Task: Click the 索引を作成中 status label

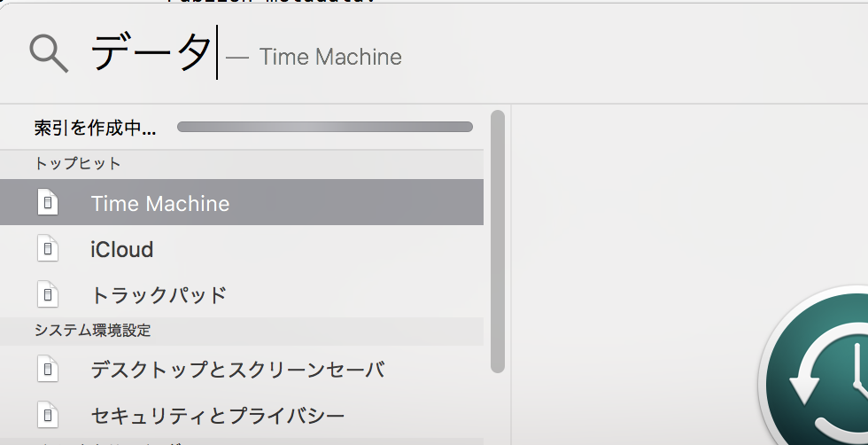Action: [x=95, y=128]
